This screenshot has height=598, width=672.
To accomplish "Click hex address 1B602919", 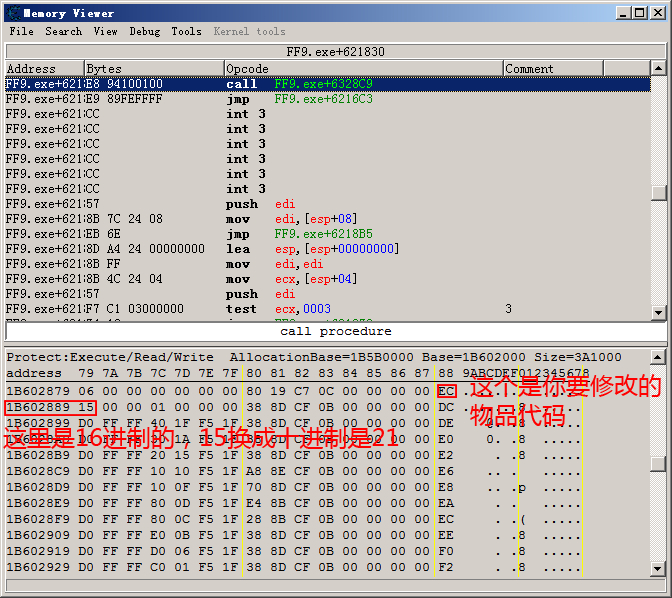I will 38,551.
